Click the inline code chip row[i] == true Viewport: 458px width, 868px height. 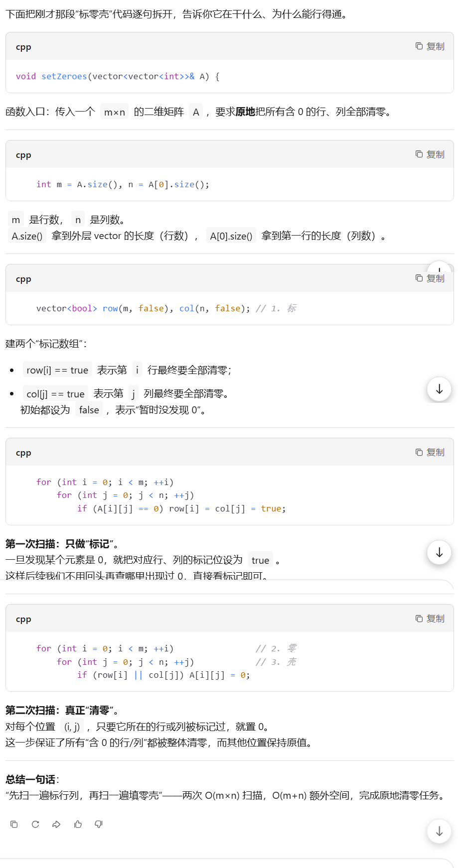coord(57,370)
